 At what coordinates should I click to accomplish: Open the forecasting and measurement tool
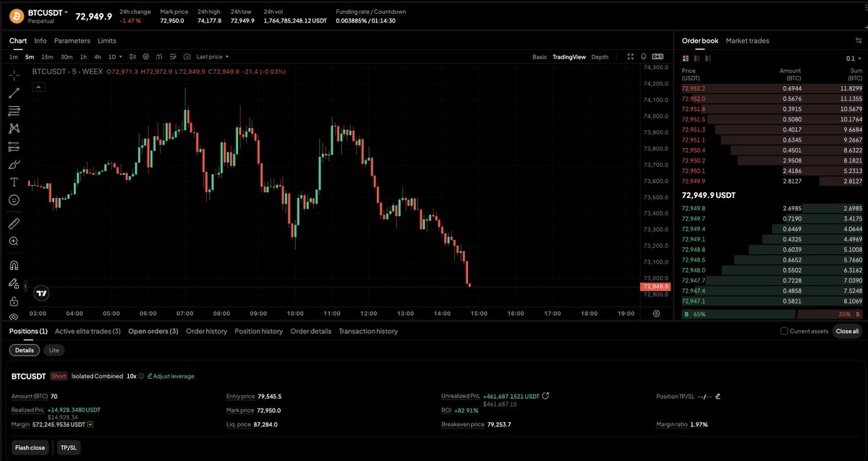tap(14, 146)
